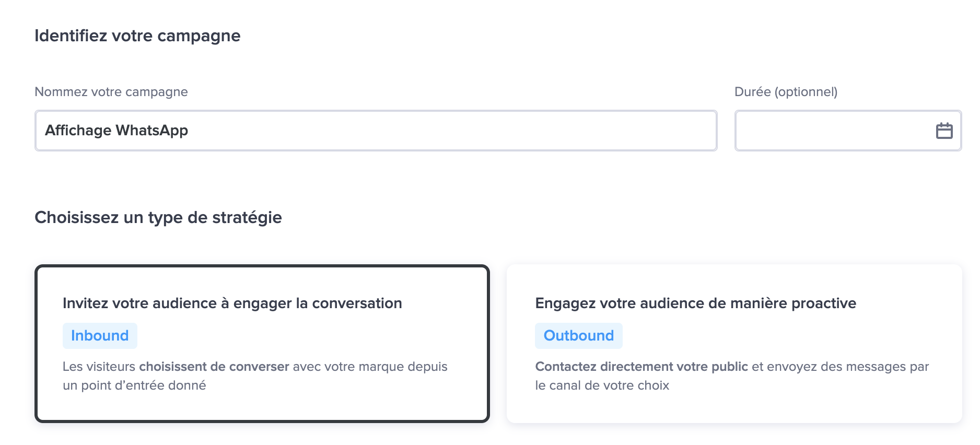Click the Outbound badge
The image size is (980, 445).
click(x=579, y=335)
